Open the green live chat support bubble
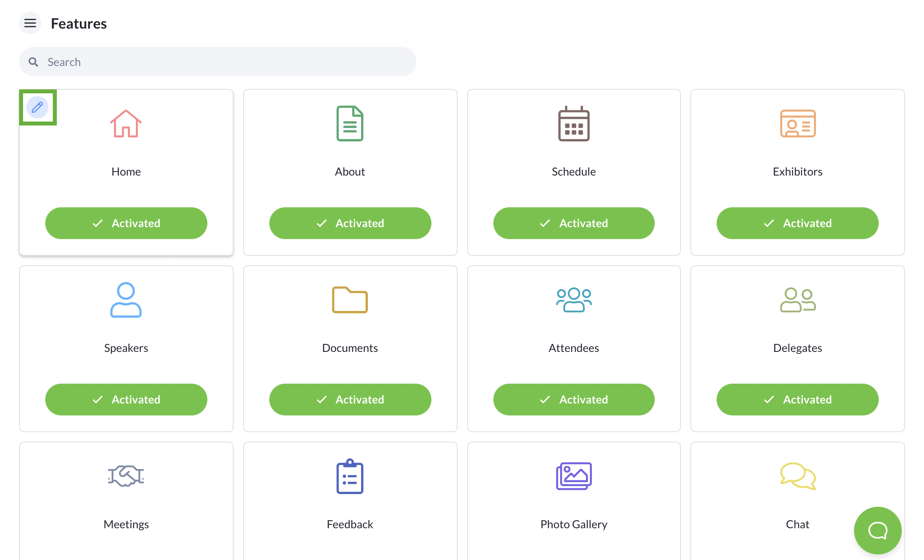924x560 pixels. coord(877,530)
